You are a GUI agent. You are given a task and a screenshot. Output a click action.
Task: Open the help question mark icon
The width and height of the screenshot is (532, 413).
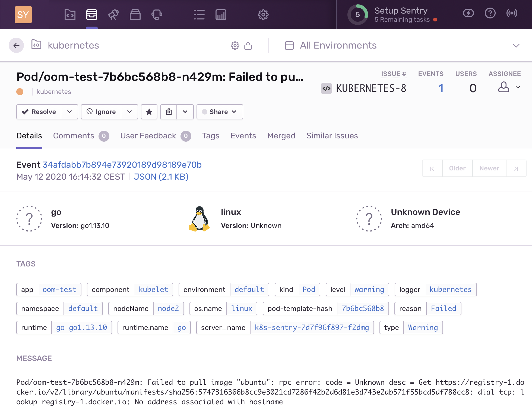(x=490, y=13)
